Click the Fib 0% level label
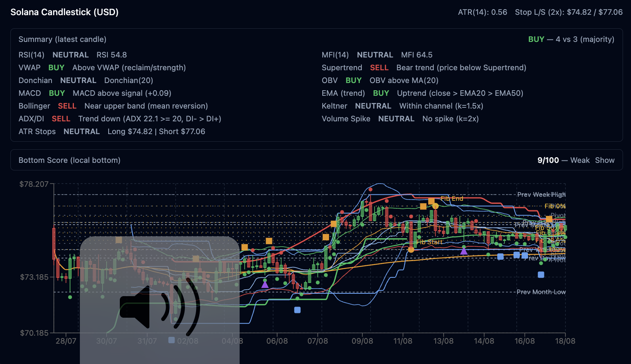The image size is (631, 364). (x=555, y=206)
